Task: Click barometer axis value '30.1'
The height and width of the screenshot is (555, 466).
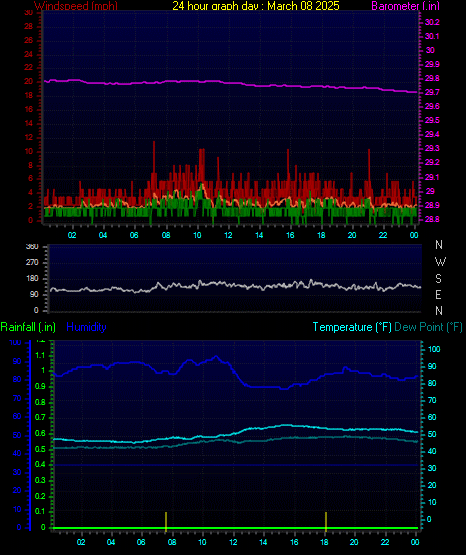Action: click(432, 36)
